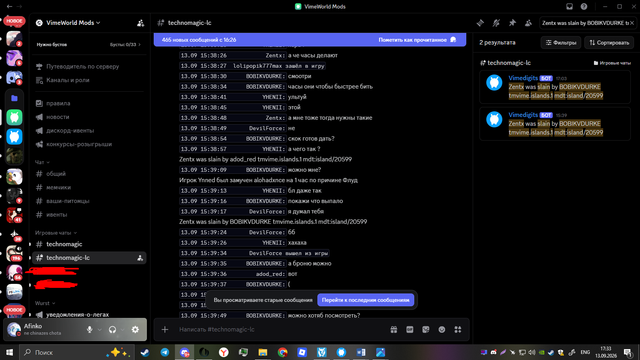Open first Vimedigits search result at 17:03

(x=555, y=87)
